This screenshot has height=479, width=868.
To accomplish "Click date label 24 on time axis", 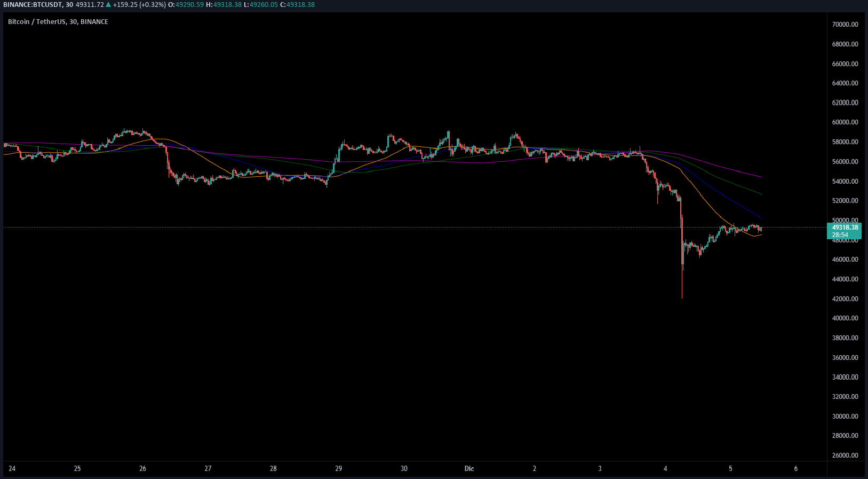I will pos(12,469).
